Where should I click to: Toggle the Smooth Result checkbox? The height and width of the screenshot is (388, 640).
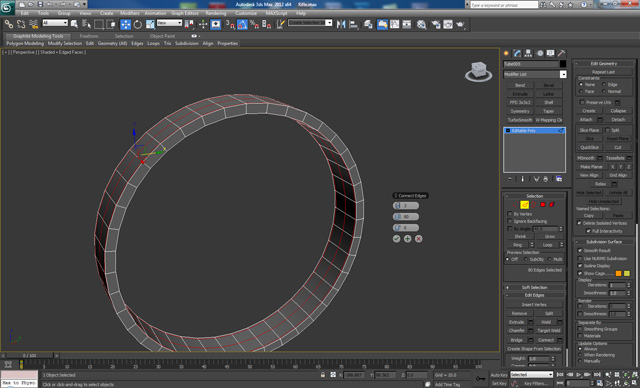pyautogui.click(x=580, y=251)
